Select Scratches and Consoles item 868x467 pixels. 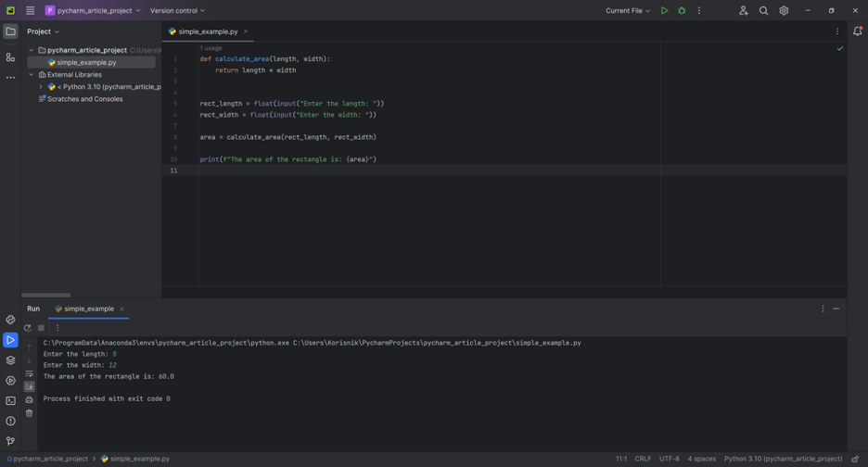click(84, 99)
